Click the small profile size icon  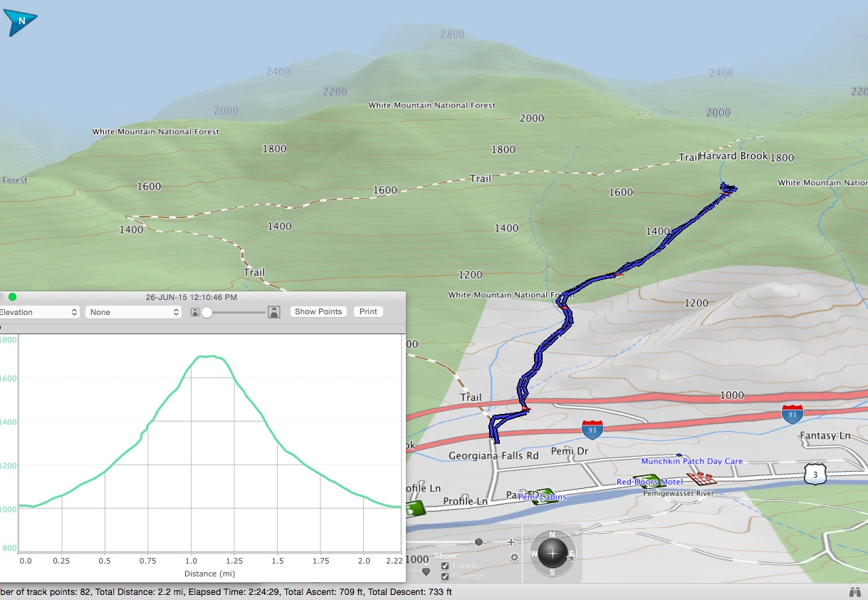point(195,312)
